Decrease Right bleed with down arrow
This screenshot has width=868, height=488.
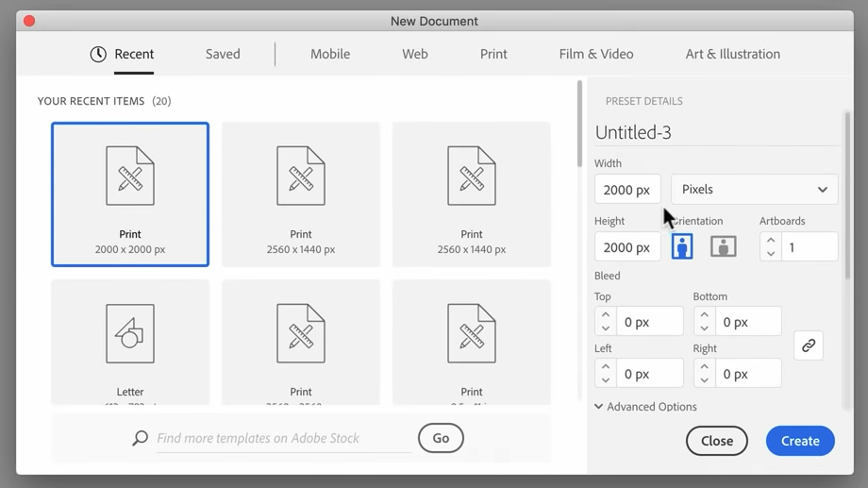[x=704, y=380]
